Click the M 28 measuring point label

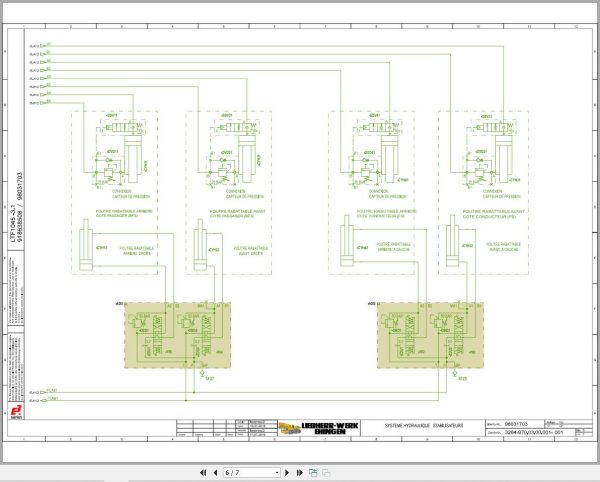(x=462, y=378)
